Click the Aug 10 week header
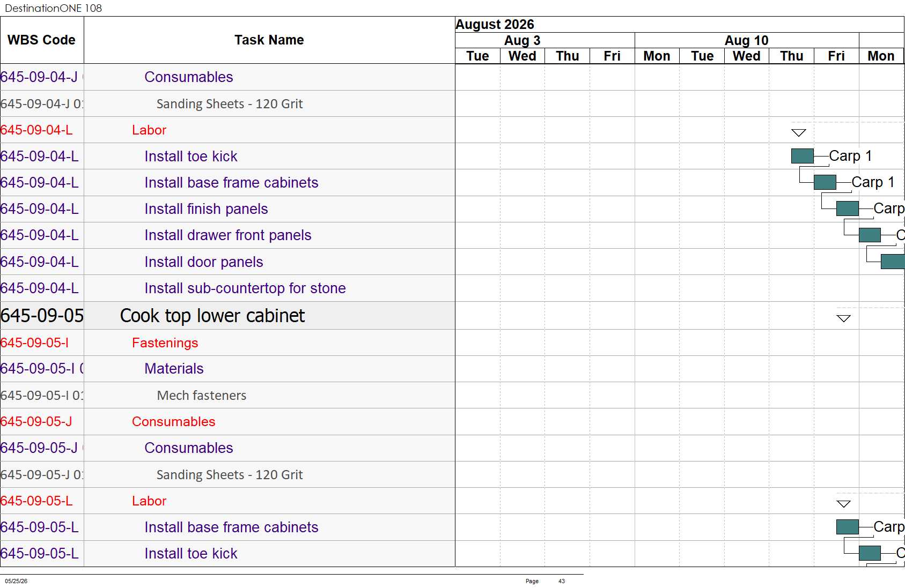Image resolution: width=905 pixels, height=588 pixels. [746, 41]
